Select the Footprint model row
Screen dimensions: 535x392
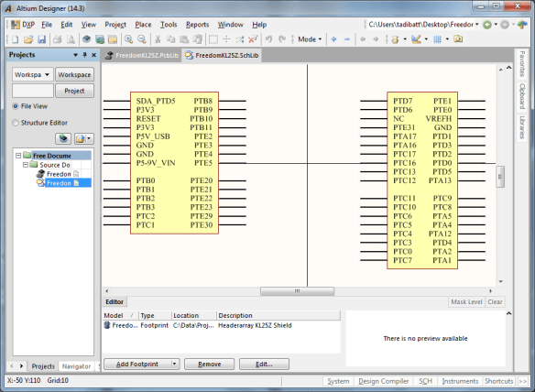[x=222, y=325]
